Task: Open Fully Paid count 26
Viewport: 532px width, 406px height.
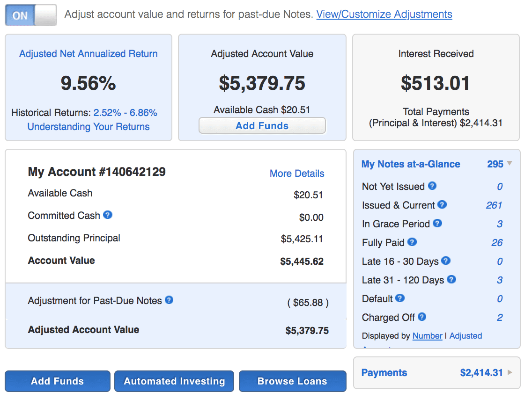Action: pos(497,242)
